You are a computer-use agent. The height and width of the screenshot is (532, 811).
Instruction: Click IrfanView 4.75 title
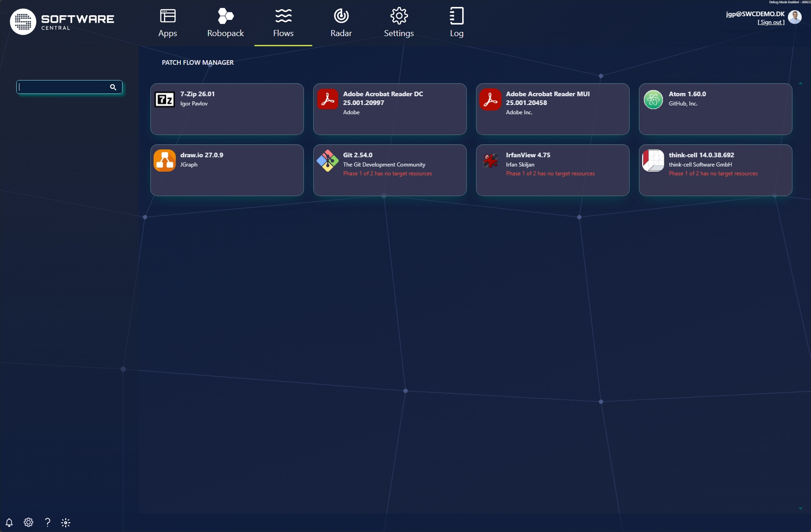[528, 155]
